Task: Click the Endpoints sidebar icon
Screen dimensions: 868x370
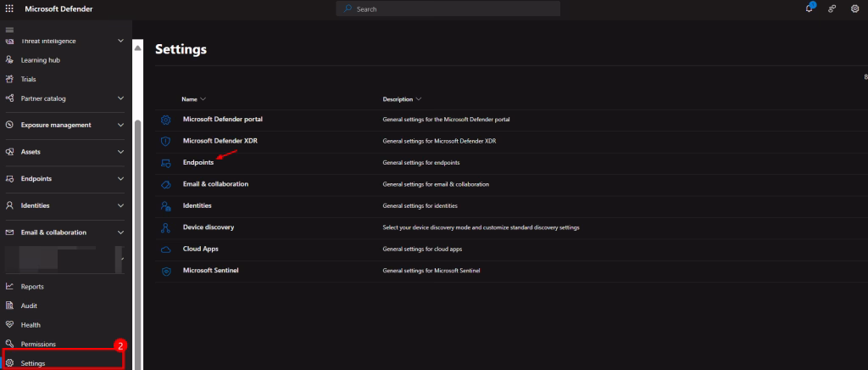Action: 9,179
